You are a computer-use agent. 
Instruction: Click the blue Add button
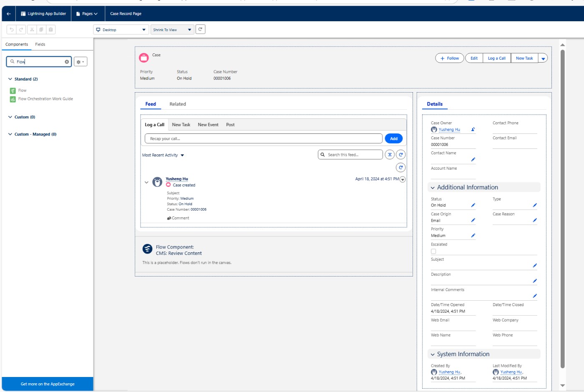click(394, 138)
